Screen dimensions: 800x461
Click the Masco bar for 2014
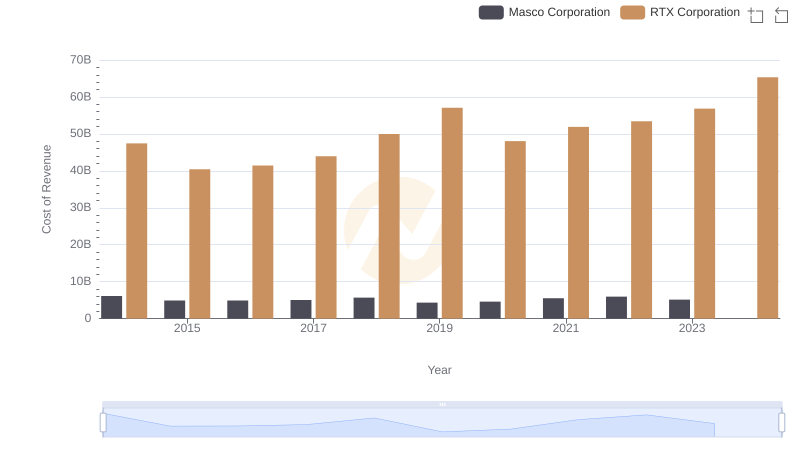pyautogui.click(x=112, y=307)
